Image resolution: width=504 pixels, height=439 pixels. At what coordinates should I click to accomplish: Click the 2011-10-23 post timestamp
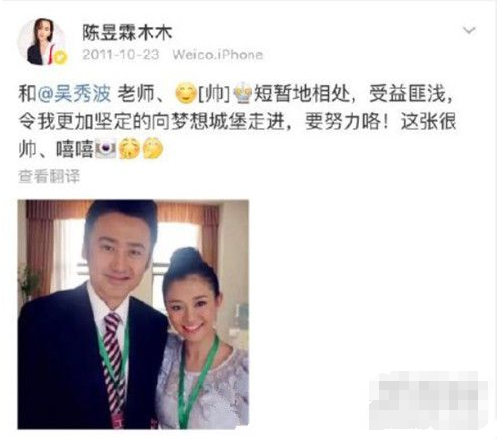click(121, 55)
